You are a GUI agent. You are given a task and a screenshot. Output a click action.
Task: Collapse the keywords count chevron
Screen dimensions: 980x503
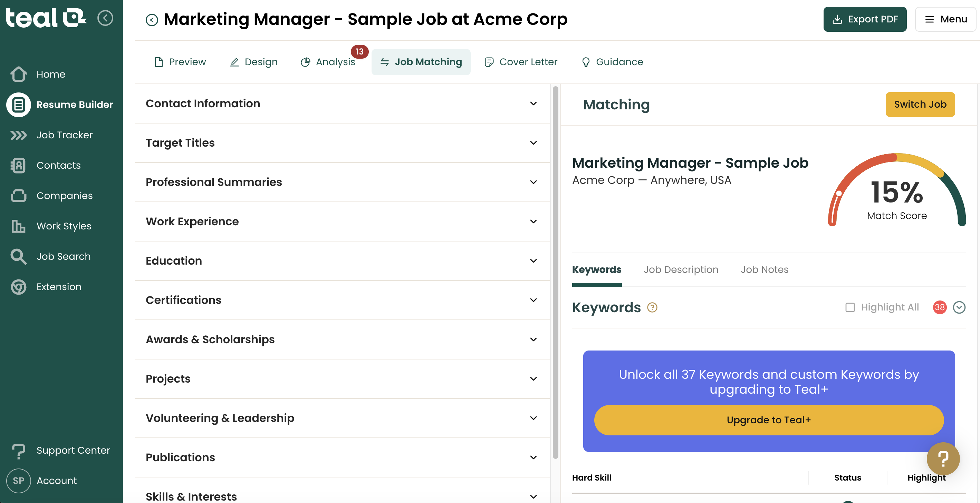point(960,307)
